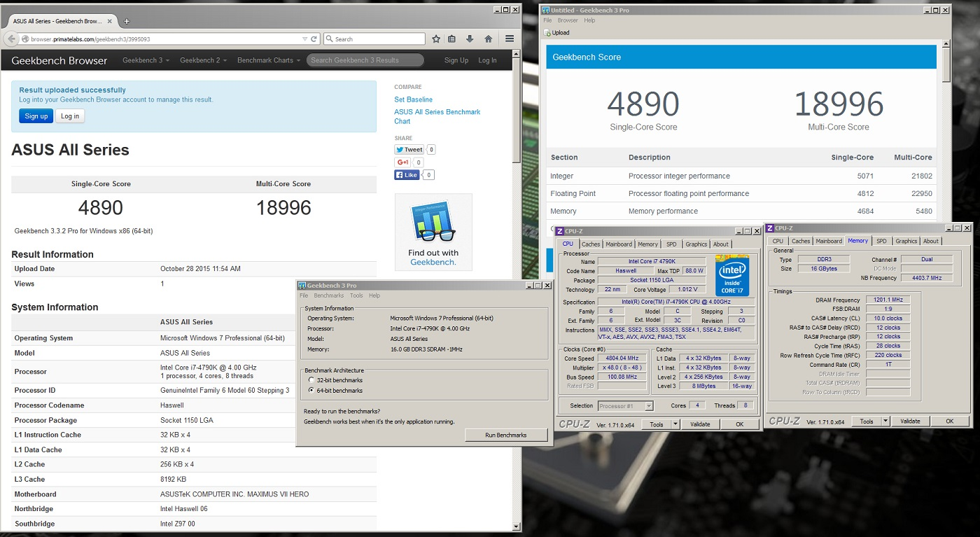Click the Search Geekbench 3 Results field
Screen dimensions: 980x537
[365, 60]
